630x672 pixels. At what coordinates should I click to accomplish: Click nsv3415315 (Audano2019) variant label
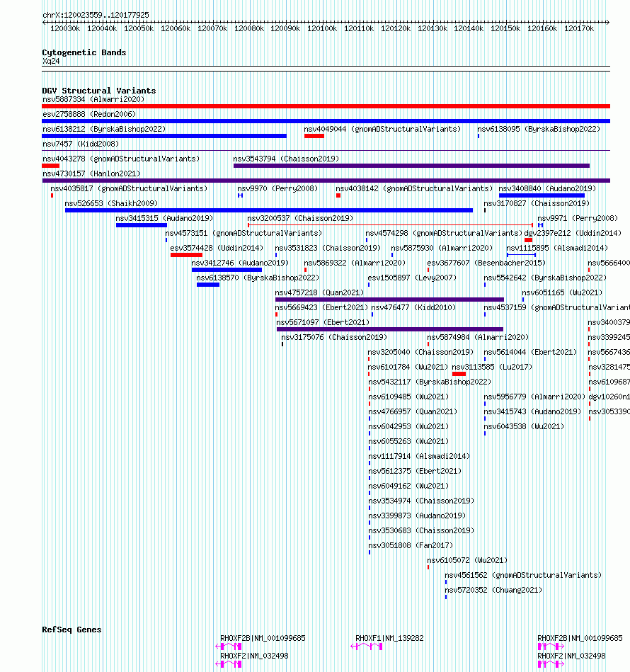164,218
